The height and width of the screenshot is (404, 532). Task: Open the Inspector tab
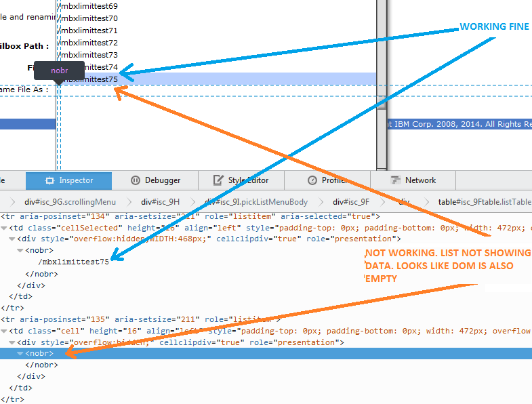point(68,180)
